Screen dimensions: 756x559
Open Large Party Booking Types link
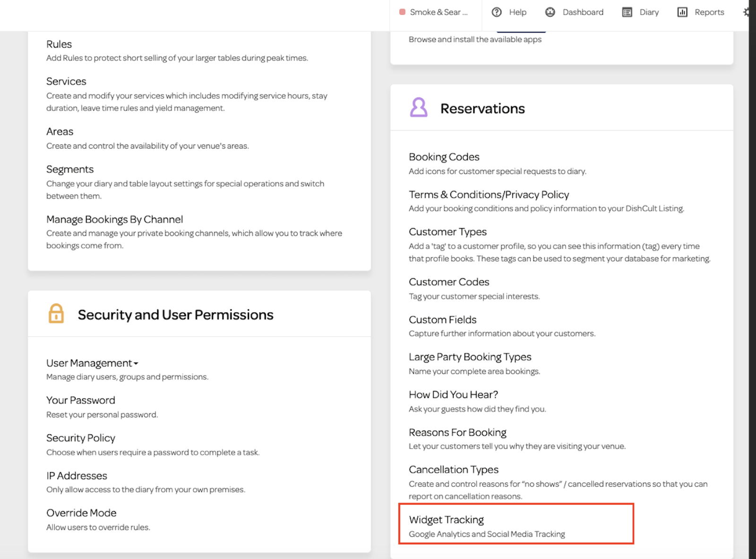click(470, 357)
